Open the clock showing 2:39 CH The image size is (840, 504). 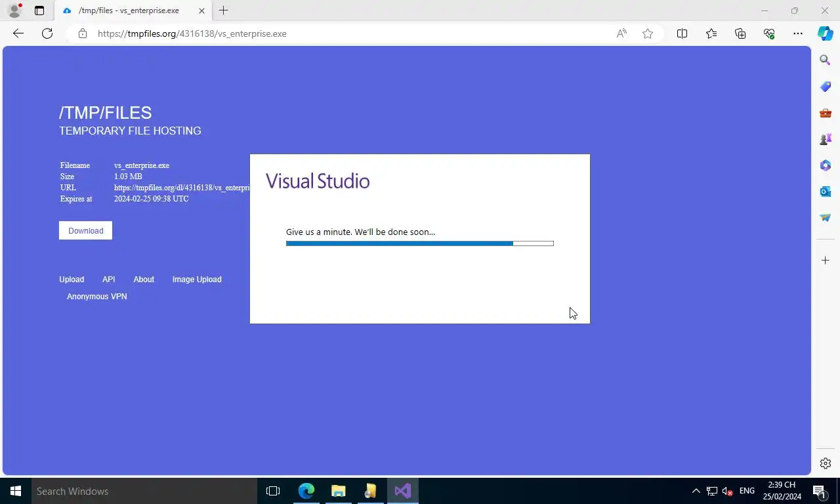tap(782, 491)
